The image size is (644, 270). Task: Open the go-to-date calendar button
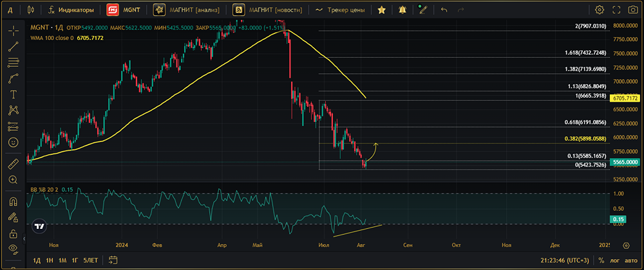click(x=113, y=260)
